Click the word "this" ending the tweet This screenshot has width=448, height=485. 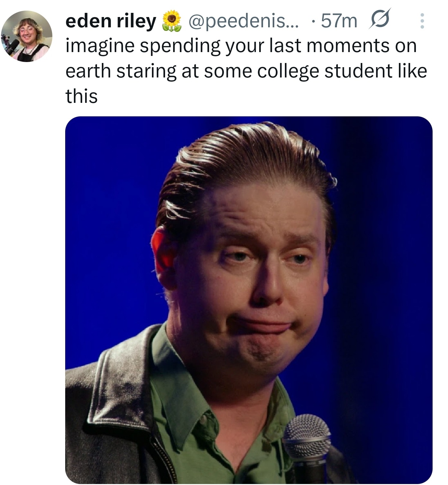[x=82, y=96]
